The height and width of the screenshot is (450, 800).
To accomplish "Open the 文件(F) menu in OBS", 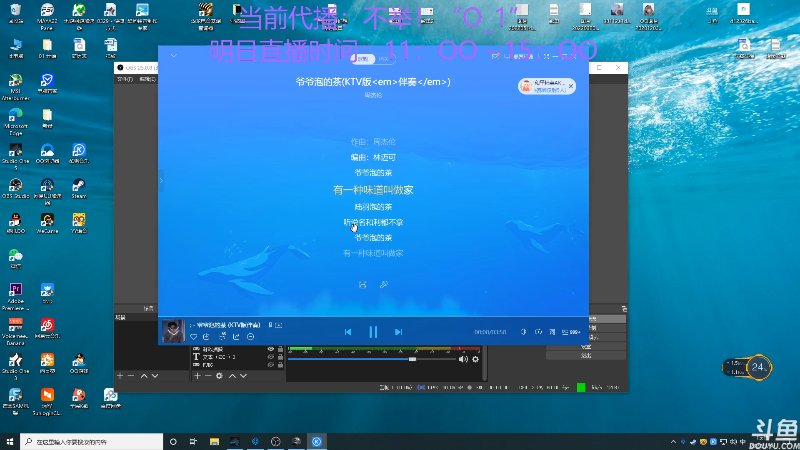I will coord(124,79).
